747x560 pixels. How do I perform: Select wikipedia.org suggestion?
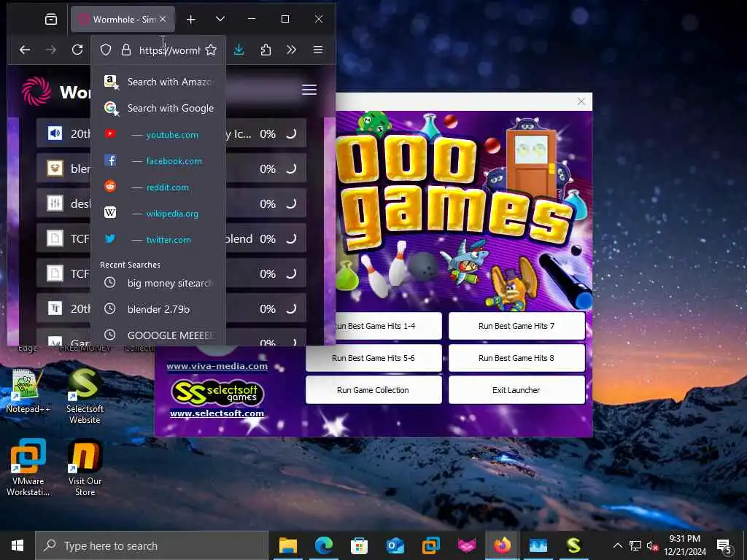[x=158, y=214]
